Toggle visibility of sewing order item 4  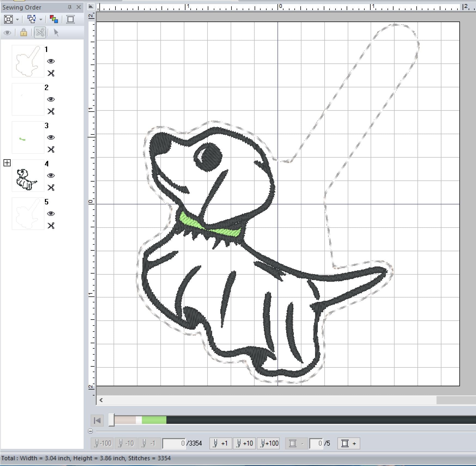[51, 176]
